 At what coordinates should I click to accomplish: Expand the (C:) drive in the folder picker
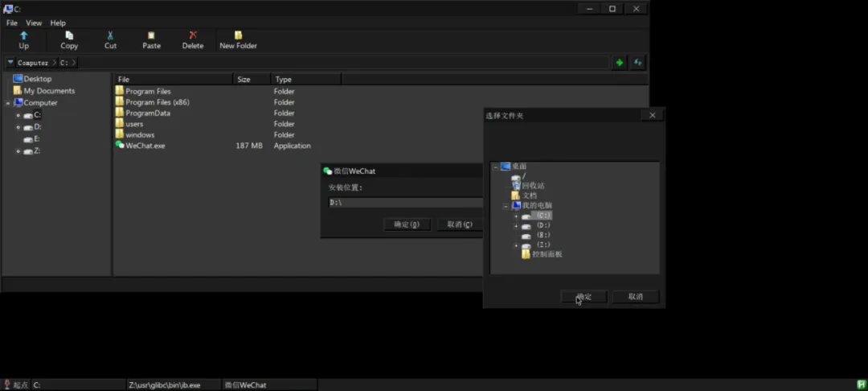[516, 216]
